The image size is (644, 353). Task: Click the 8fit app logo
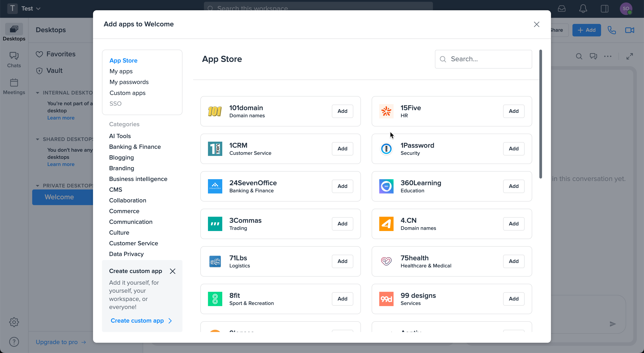(x=215, y=299)
